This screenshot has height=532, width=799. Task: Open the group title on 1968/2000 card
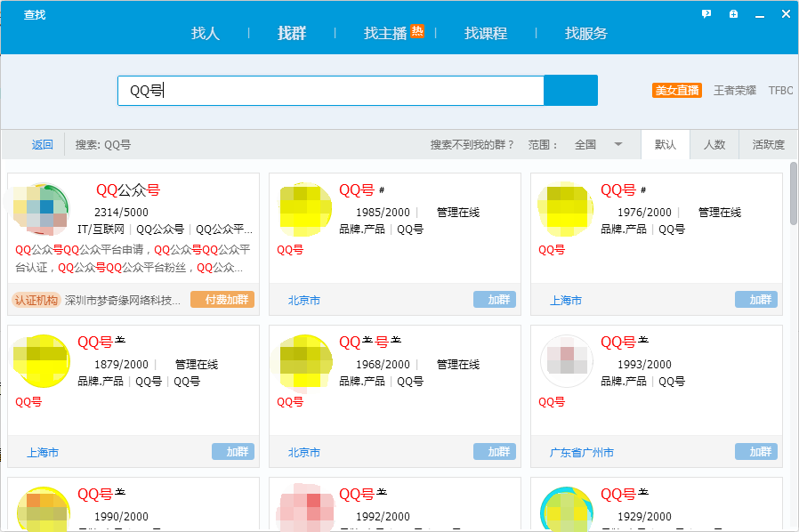(x=370, y=342)
